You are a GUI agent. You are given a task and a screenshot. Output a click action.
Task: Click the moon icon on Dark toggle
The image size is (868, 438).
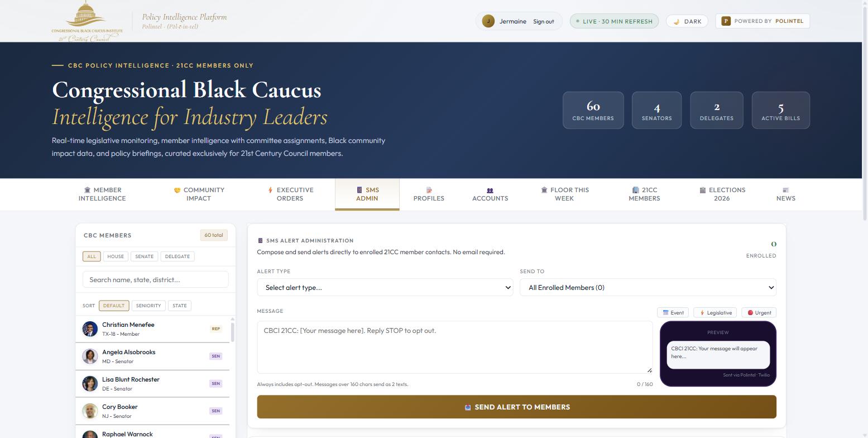[677, 22]
